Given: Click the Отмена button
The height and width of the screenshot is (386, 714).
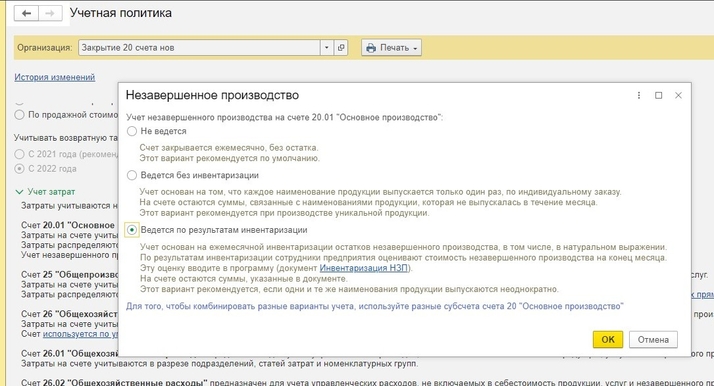Looking at the screenshot, I should [x=653, y=340].
